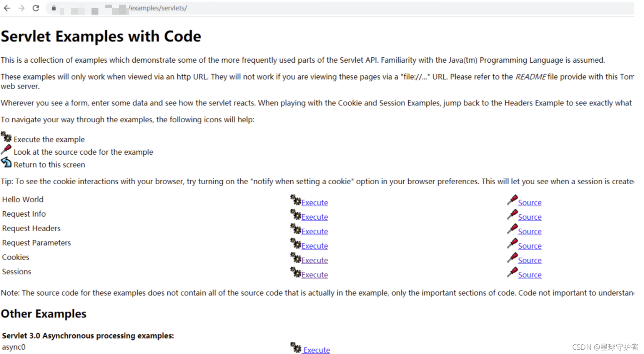Image resolution: width=644 pixels, height=354 pixels.
Task: Launch the Request Parameters Execute link
Action: pyautogui.click(x=315, y=246)
